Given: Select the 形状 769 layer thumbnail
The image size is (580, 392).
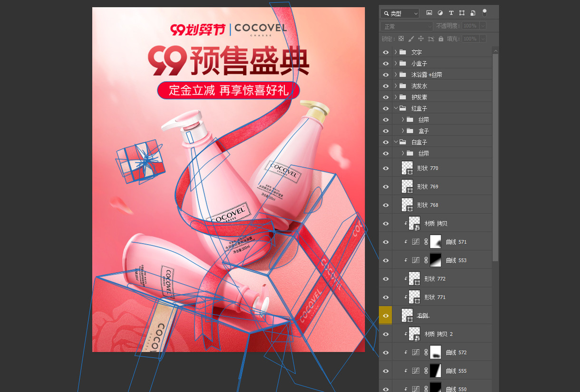Looking at the screenshot, I should pos(407,186).
